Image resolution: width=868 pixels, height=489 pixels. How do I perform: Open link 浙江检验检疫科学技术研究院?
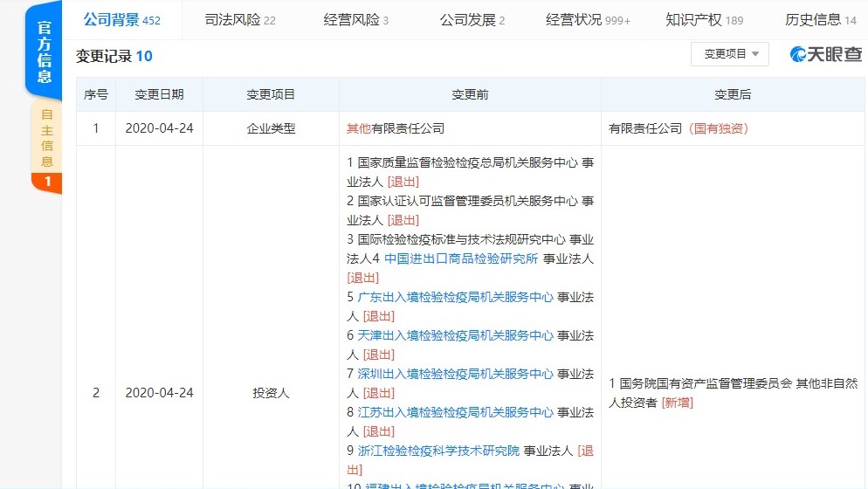[x=438, y=451]
